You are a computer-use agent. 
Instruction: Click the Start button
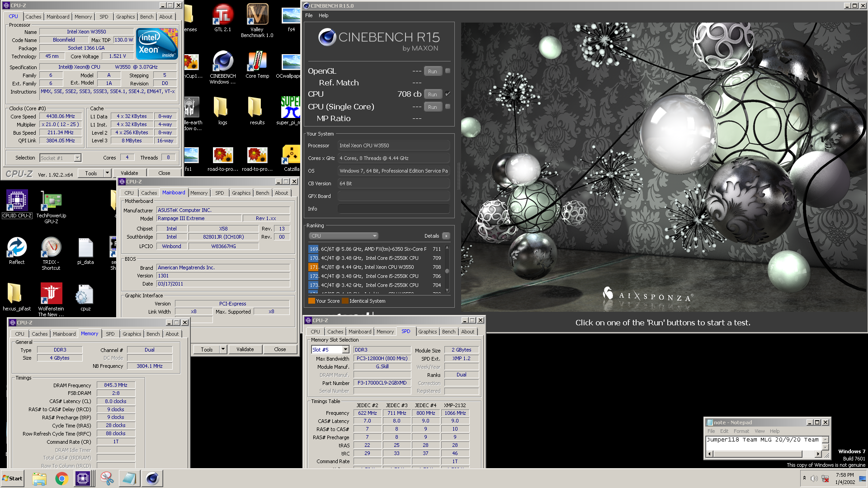coord(12,479)
